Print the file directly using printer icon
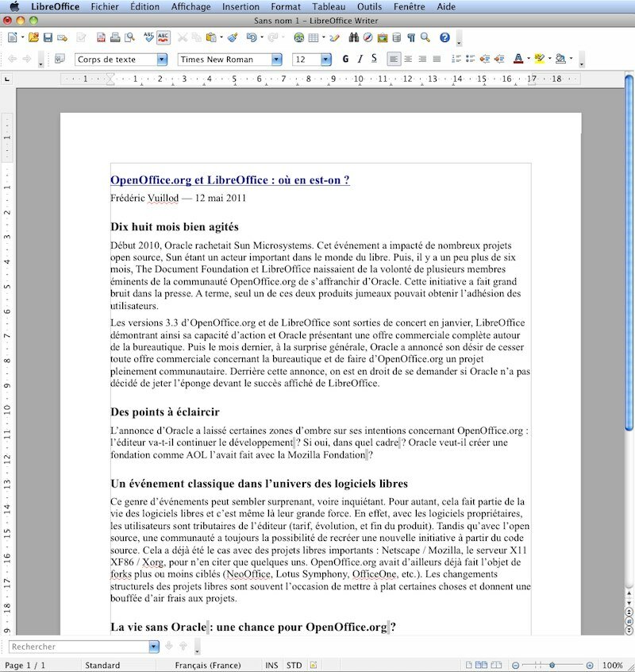 (115, 37)
